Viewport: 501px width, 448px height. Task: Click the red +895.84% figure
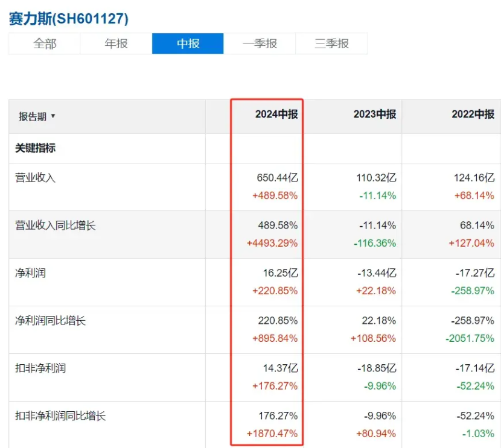(275, 338)
